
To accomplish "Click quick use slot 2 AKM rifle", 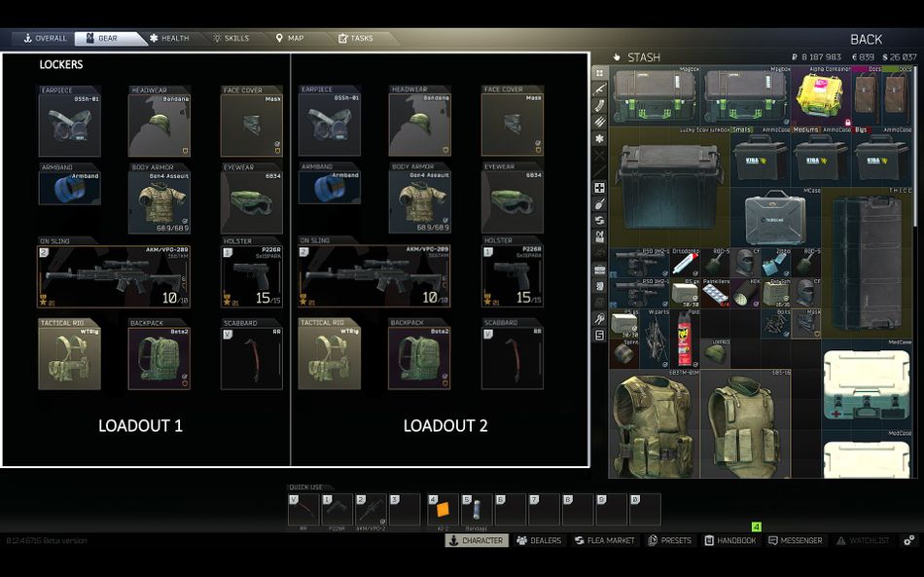I will click(371, 510).
